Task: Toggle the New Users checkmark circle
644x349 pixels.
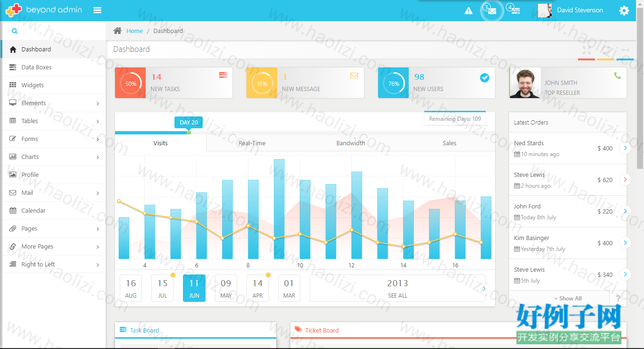Action: (485, 78)
